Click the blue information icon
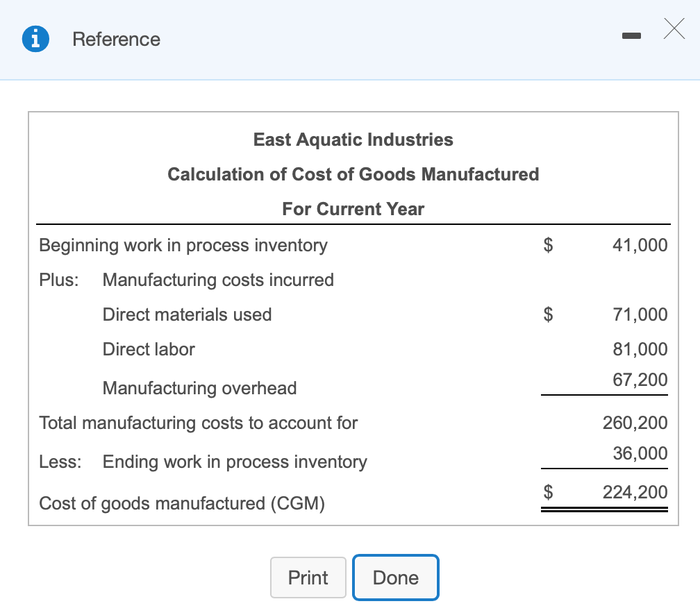The height and width of the screenshot is (615, 700). pos(33,40)
